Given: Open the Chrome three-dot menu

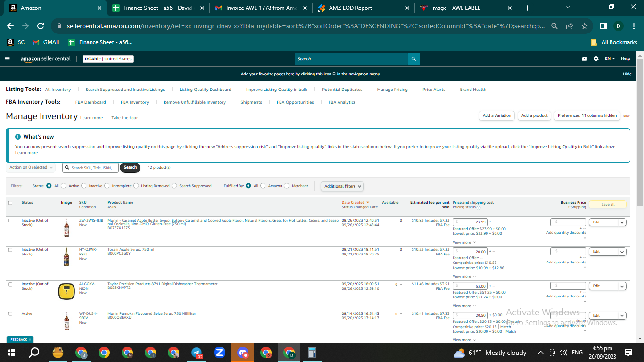Looking at the screenshot, I should [x=633, y=26].
